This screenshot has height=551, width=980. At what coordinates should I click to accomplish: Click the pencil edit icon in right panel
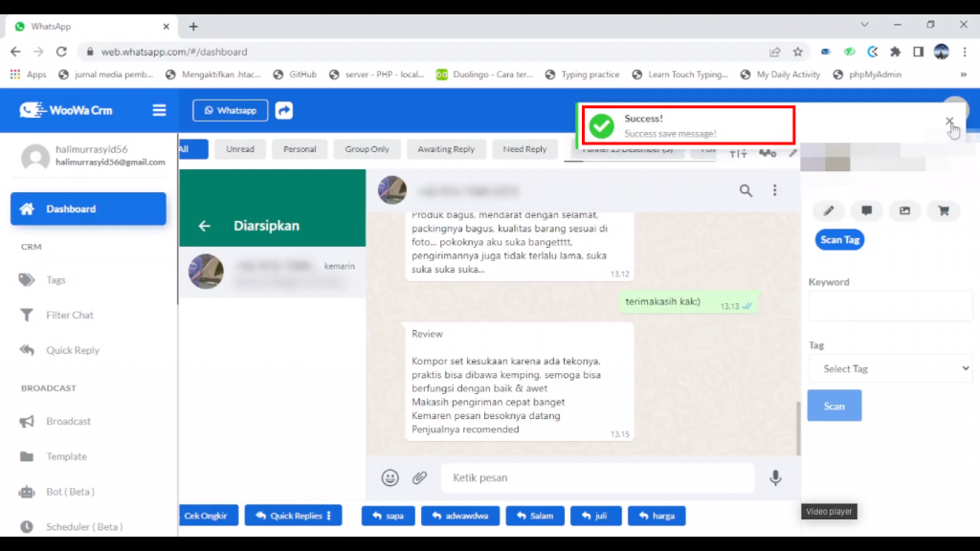829,210
